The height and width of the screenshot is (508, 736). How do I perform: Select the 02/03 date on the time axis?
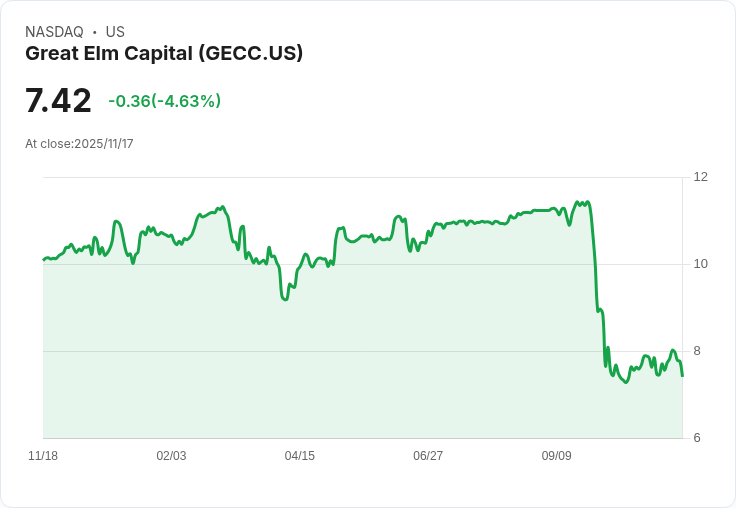click(x=171, y=456)
